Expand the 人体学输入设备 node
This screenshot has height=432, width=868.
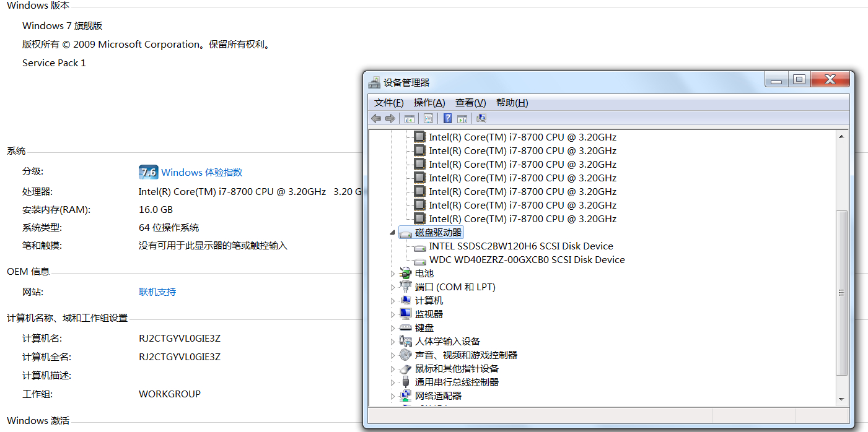click(x=392, y=342)
